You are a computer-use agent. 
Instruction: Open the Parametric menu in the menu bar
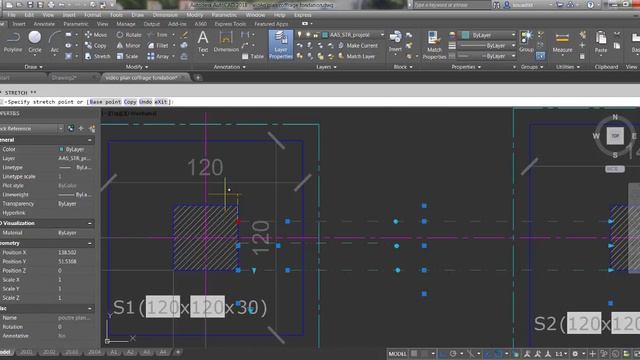[224, 15]
